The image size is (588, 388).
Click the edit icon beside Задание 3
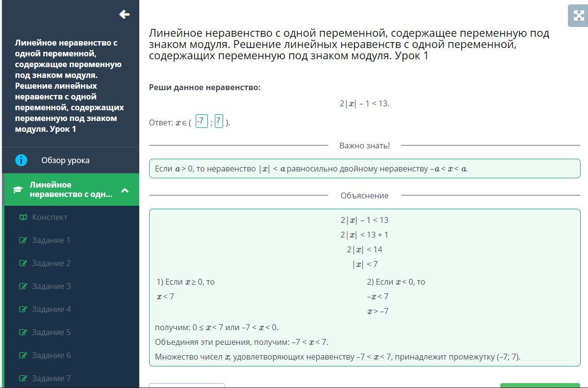(x=23, y=287)
